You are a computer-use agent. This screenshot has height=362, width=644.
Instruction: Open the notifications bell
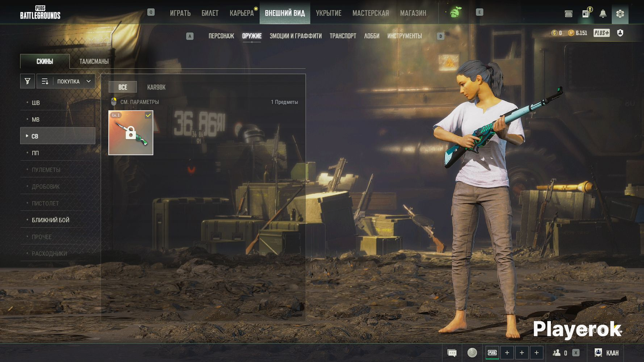(603, 14)
